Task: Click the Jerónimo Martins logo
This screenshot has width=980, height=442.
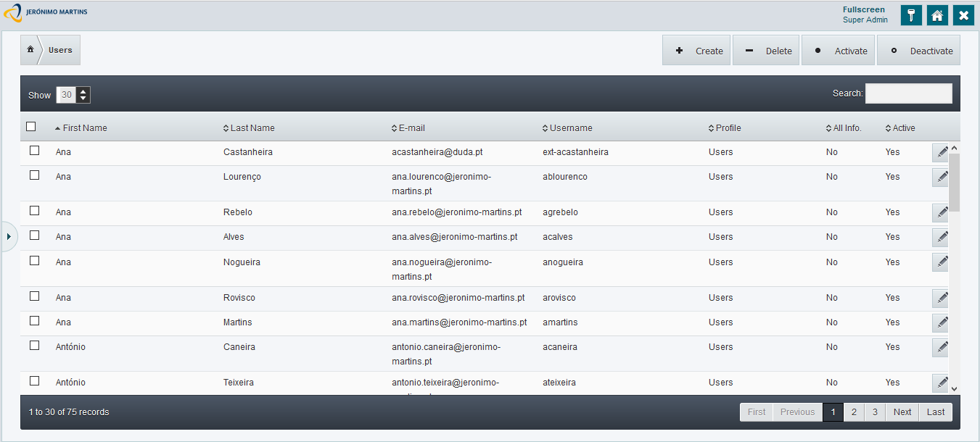Action: (45, 12)
